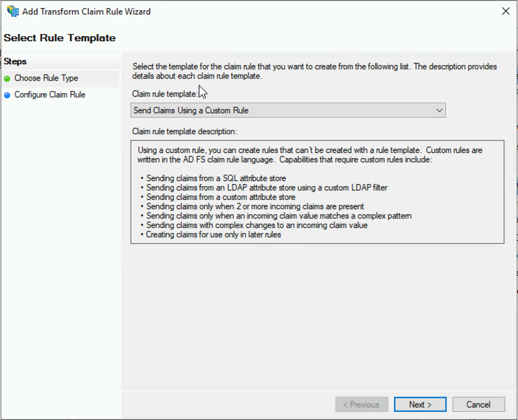Image resolution: width=518 pixels, height=420 pixels.
Task: Click green dot beside Choose Rule Type
Action: pyautogui.click(x=7, y=79)
